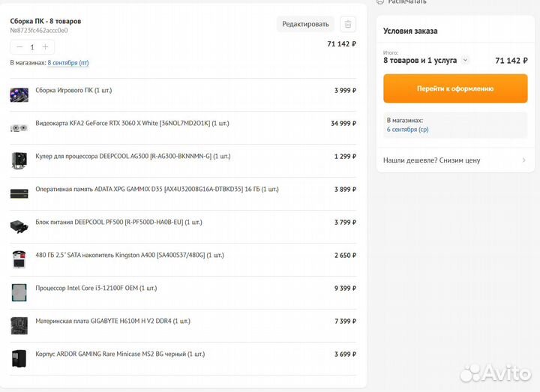
Task: Select the ADATA XPG GAMMIX RAM image
Action: pos(19,193)
